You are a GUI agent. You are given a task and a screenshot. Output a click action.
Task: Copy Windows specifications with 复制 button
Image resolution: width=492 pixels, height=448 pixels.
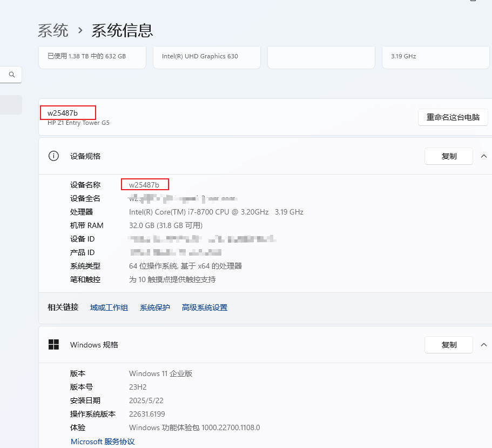tap(449, 345)
